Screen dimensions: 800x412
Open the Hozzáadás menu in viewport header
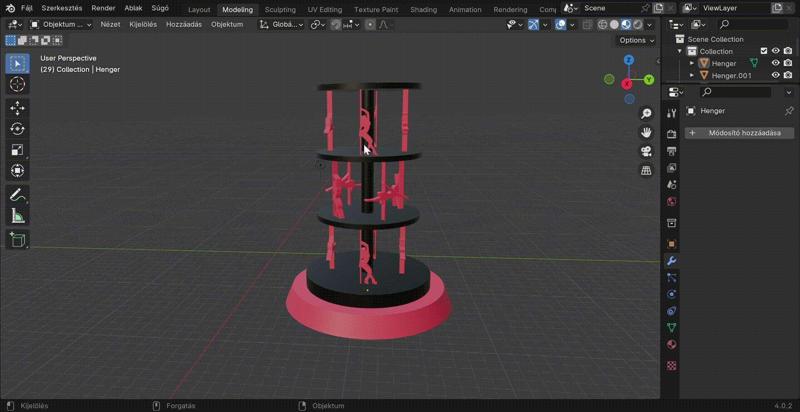182,24
